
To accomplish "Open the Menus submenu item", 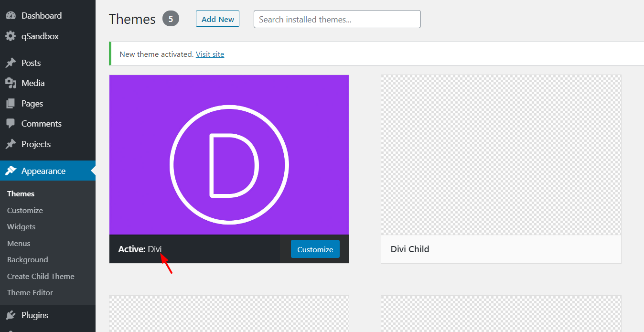I will tap(19, 243).
